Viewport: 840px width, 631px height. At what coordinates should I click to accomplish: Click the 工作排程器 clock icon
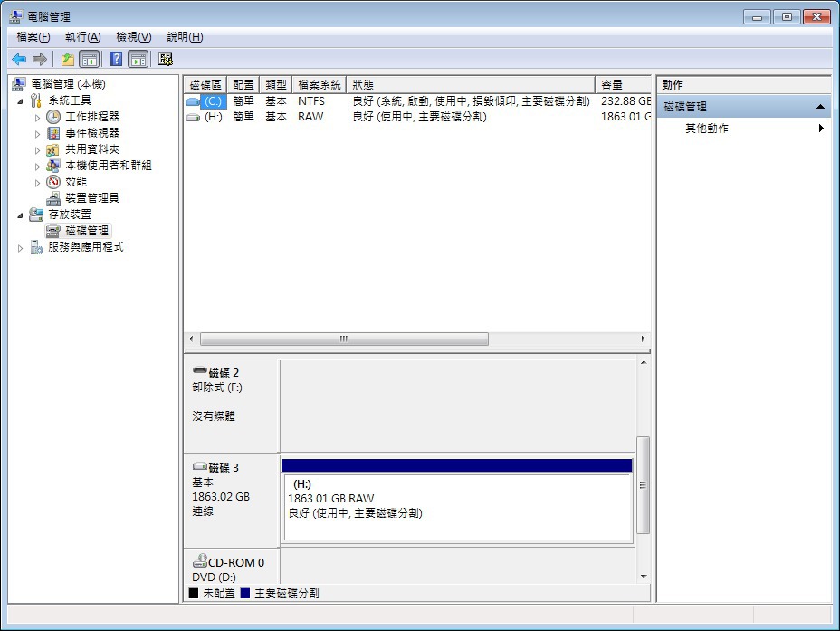(53, 117)
